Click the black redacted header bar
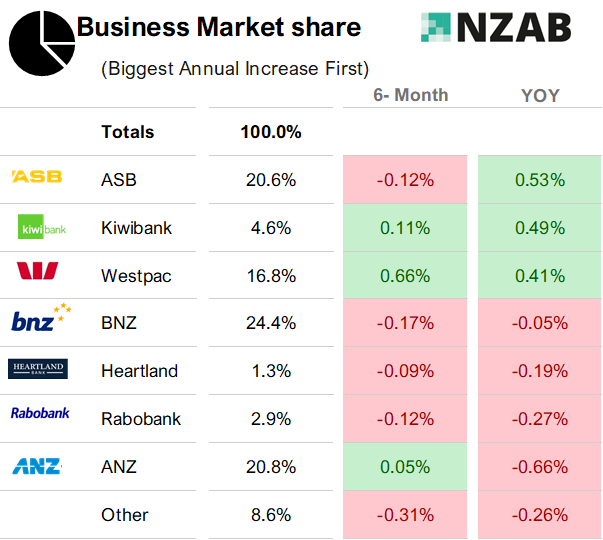This screenshot has height=540, width=603. click(271, 96)
